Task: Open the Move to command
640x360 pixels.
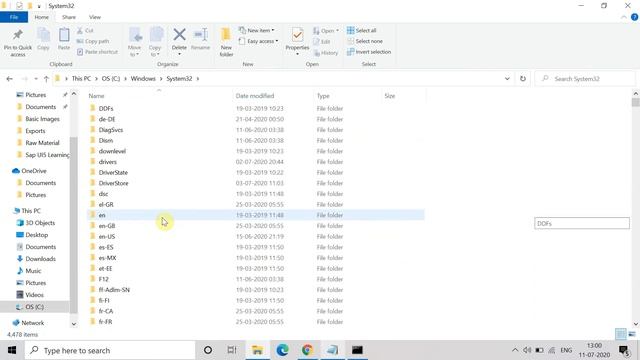Action: coord(135,42)
